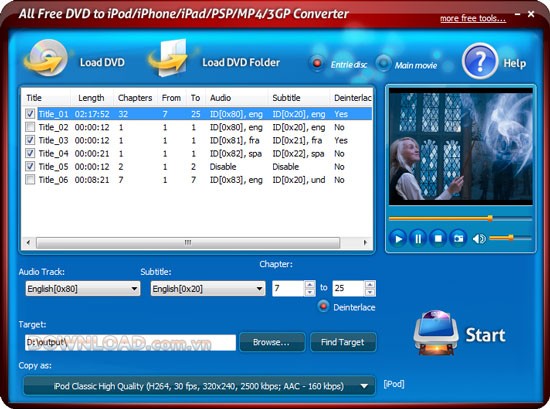Click the Length column header
The height and width of the screenshot is (409, 550).
(92, 98)
